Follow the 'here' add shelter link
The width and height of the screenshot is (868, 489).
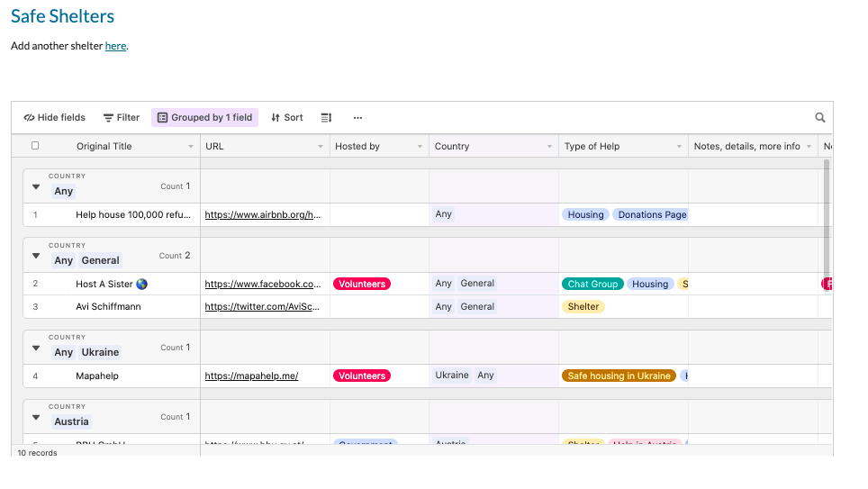[115, 46]
